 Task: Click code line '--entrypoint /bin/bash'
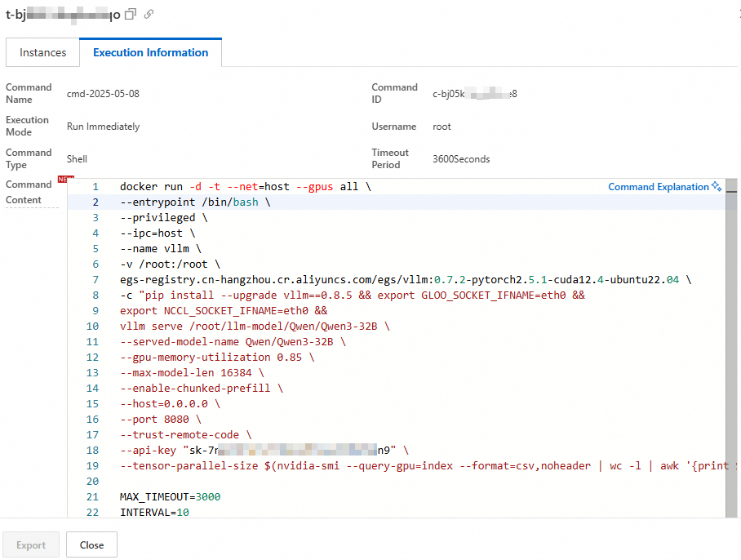click(x=195, y=202)
